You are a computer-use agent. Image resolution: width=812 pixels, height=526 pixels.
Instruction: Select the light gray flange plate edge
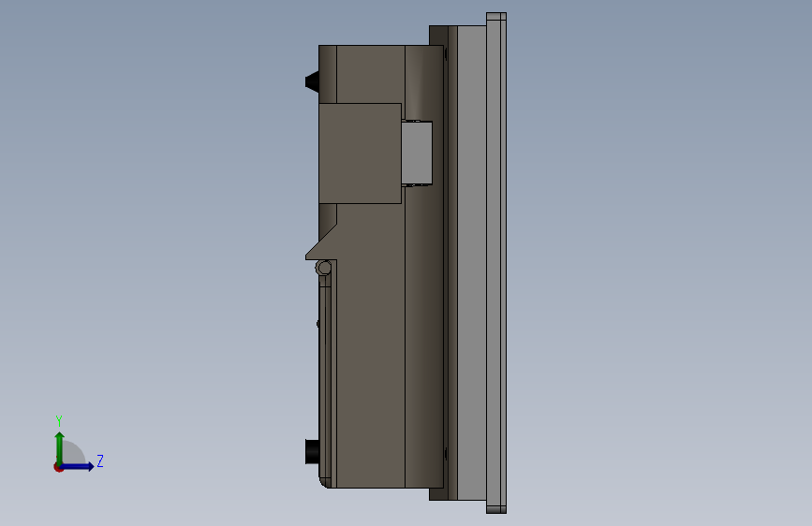click(496, 263)
